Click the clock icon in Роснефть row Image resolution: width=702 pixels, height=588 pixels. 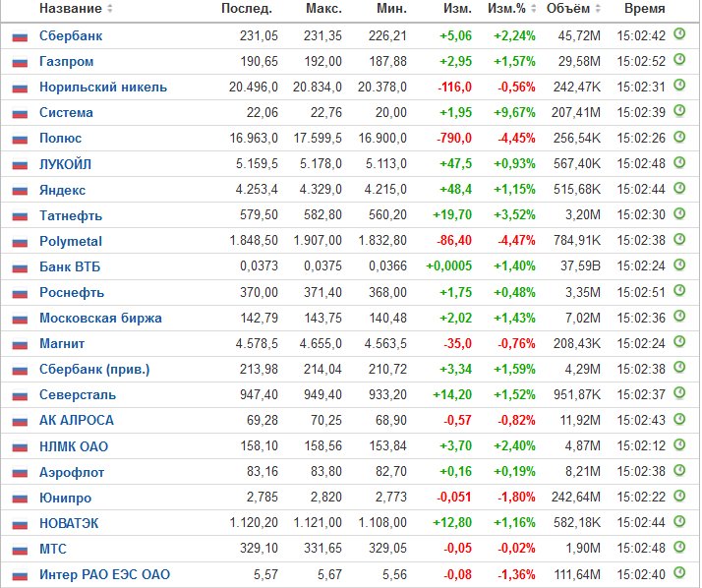(x=679, y=290)
